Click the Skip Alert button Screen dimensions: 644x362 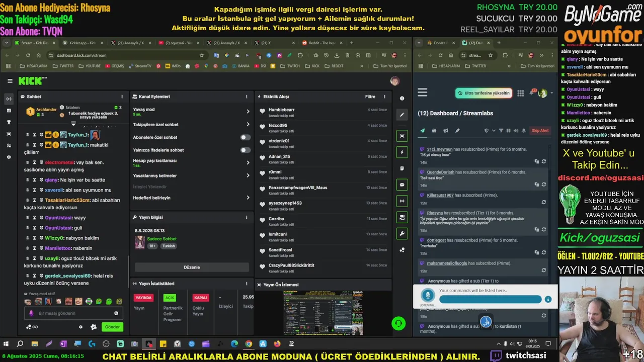(x=540, y=131)
